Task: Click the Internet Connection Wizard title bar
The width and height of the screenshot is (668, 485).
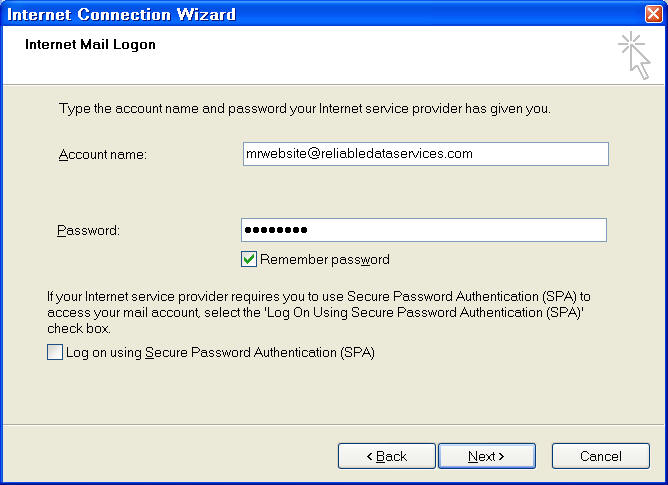Action: [300, 14]
